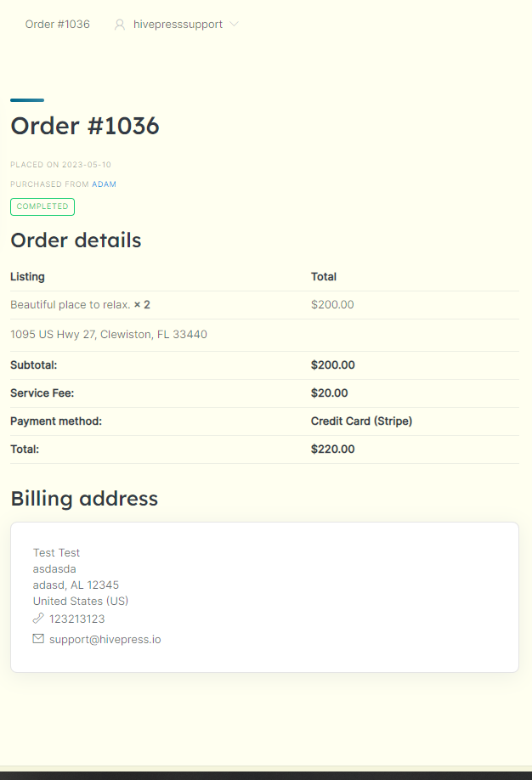This screenshot has width=532, height=780.
Task: Click the Beautiful place to relax listing
Action: (x=71, y=305)
